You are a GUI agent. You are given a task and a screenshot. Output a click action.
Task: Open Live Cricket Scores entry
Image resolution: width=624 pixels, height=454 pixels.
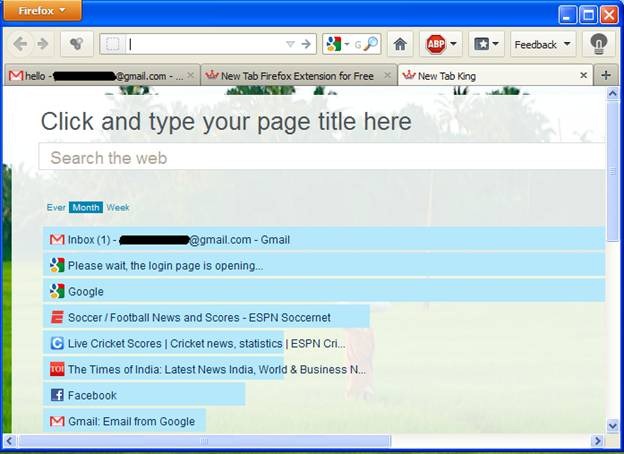[x=195, y=343]
